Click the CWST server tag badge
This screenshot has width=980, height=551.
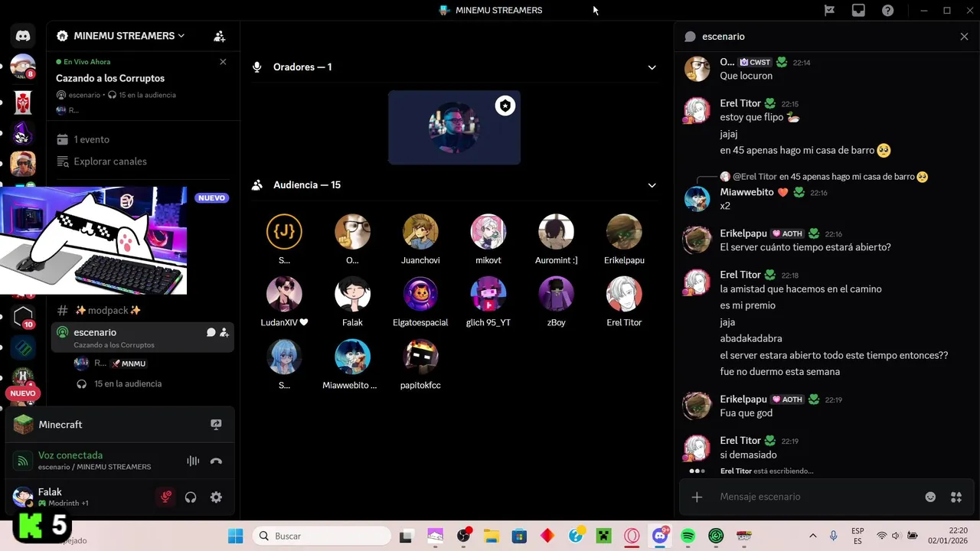tap(756, 62)
